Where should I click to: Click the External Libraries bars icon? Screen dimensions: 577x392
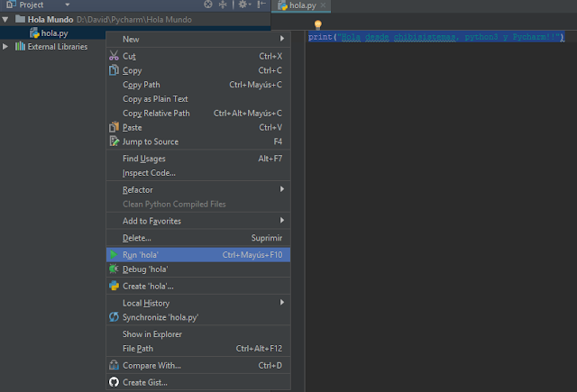pos(20,46)
